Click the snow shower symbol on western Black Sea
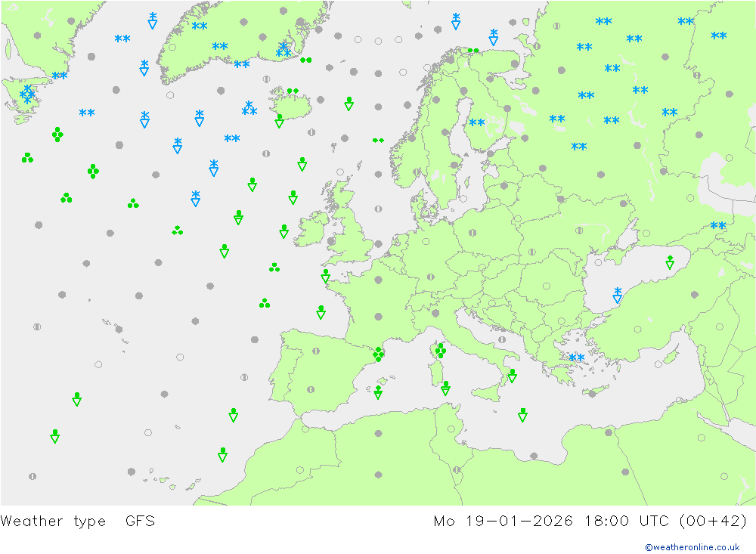Image resolution: width=756 pixels, height=554 pixels. click(617, 295)
